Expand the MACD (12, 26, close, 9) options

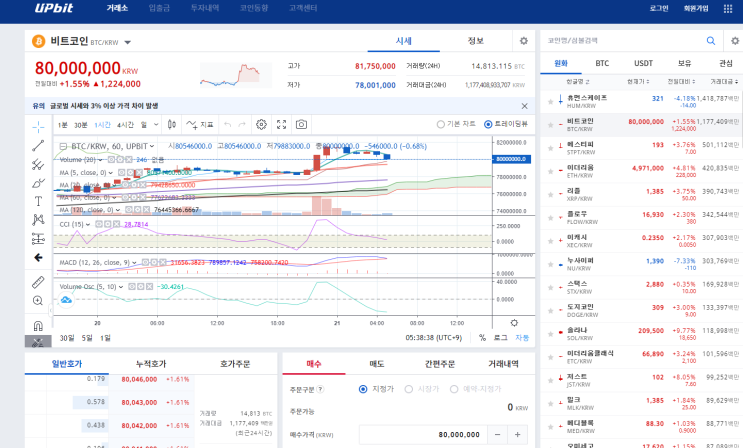coord(135,262)
